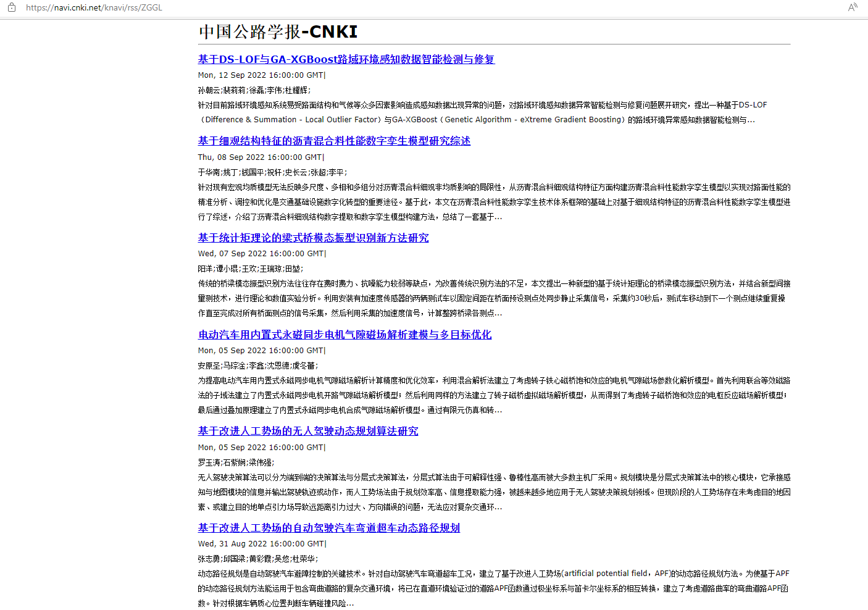Open the article about DS-LOF与GA-XGBoost数据检测
Screen dimensions: 868x610
click(x=346, y=59)
